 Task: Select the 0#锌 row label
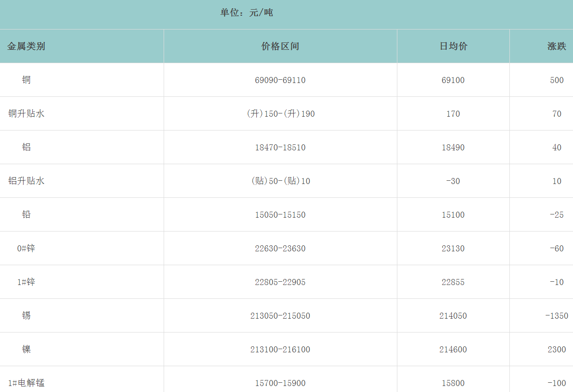coord(26,248)
